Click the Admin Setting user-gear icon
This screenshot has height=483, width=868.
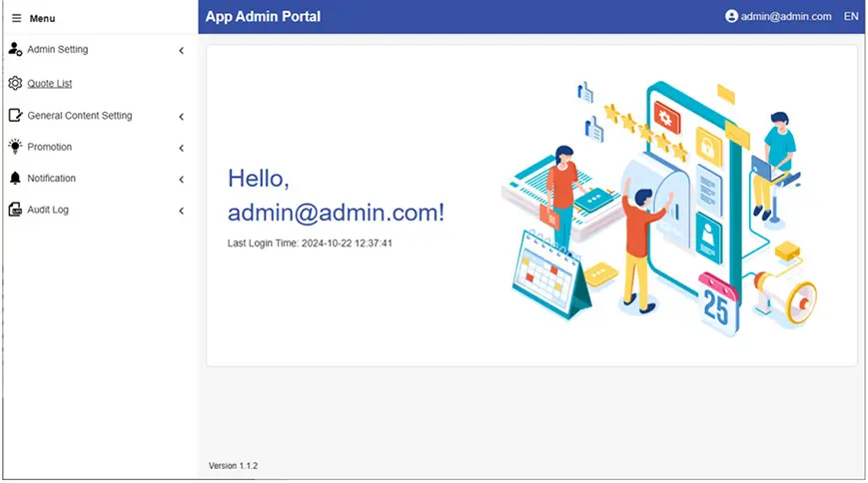(15, 49)
